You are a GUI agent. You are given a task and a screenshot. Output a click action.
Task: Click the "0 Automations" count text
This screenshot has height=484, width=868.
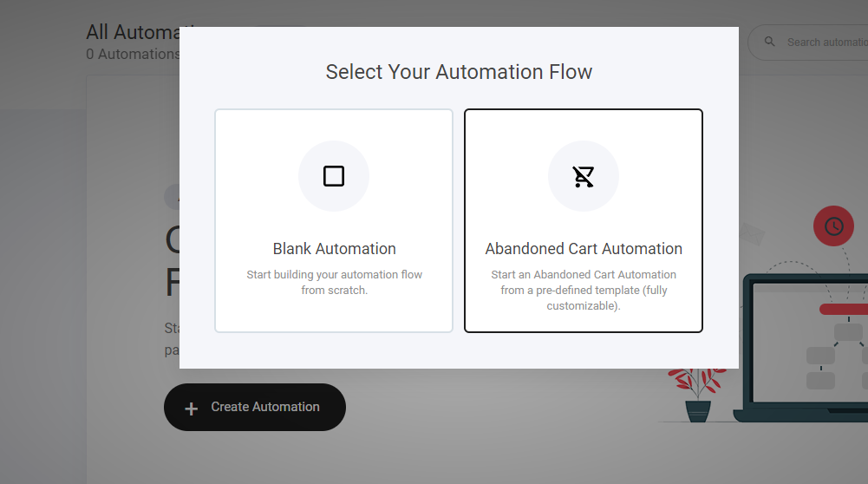pos(132,54)
